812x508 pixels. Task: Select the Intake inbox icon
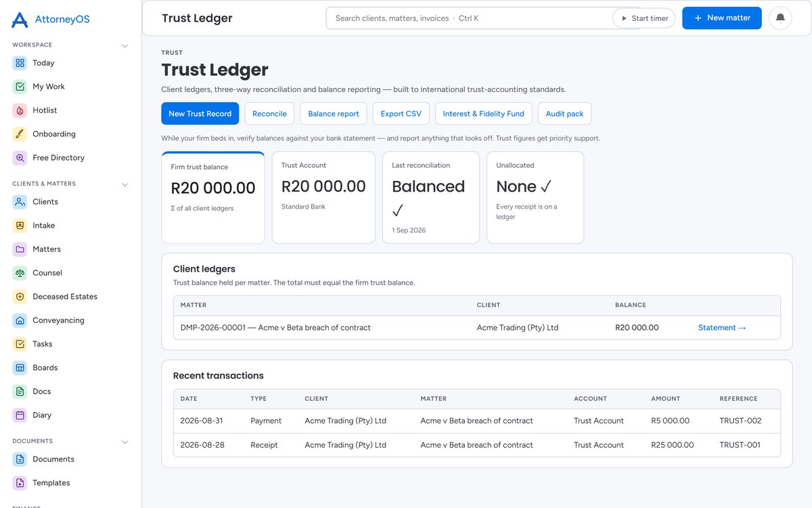[20, 226]
